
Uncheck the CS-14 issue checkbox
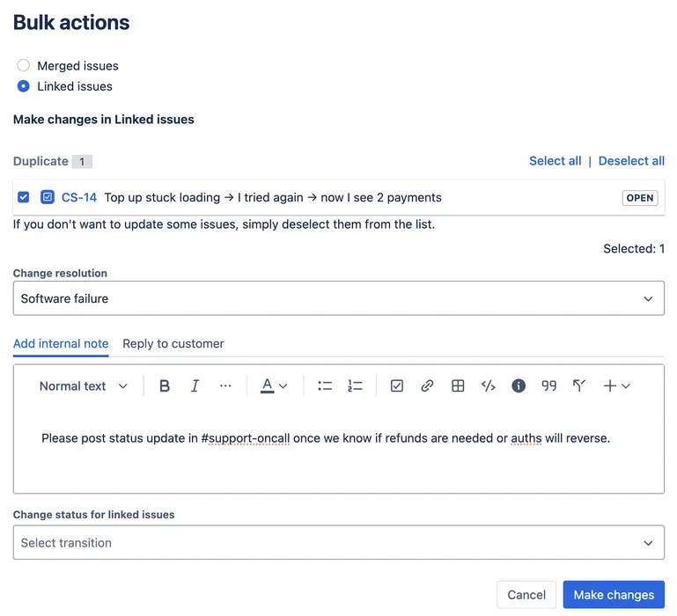24,197
